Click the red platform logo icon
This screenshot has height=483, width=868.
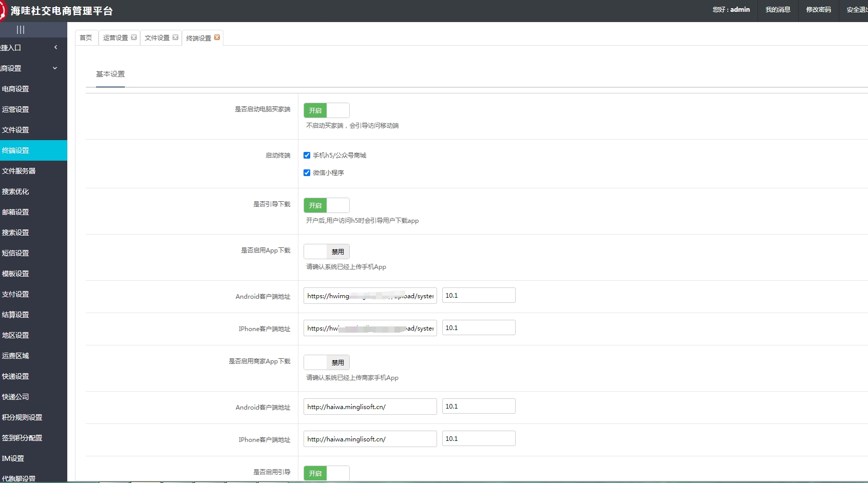coord(5,10)
